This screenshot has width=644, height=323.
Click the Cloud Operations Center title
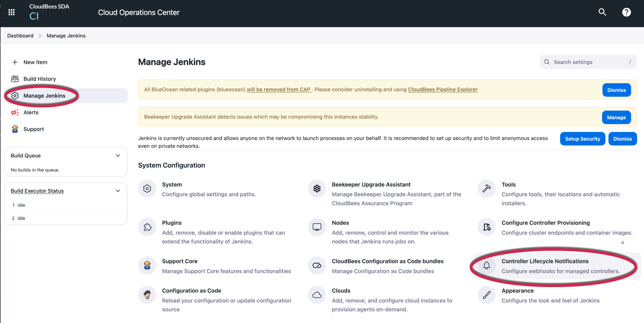[x=139, y=12]
